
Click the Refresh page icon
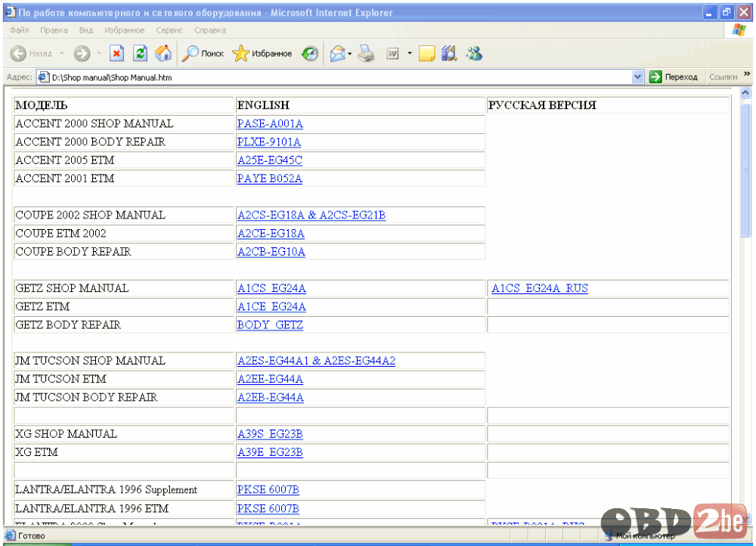141,54
